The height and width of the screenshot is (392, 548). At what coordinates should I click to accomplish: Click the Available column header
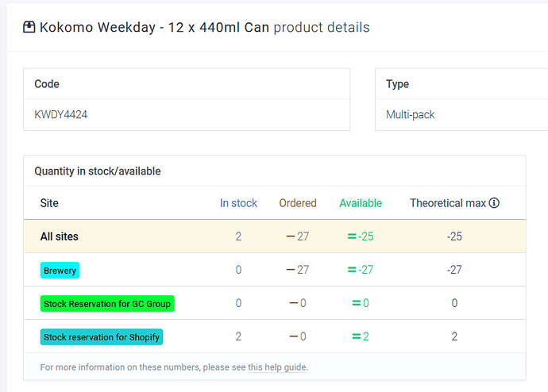tap(361, 203)
